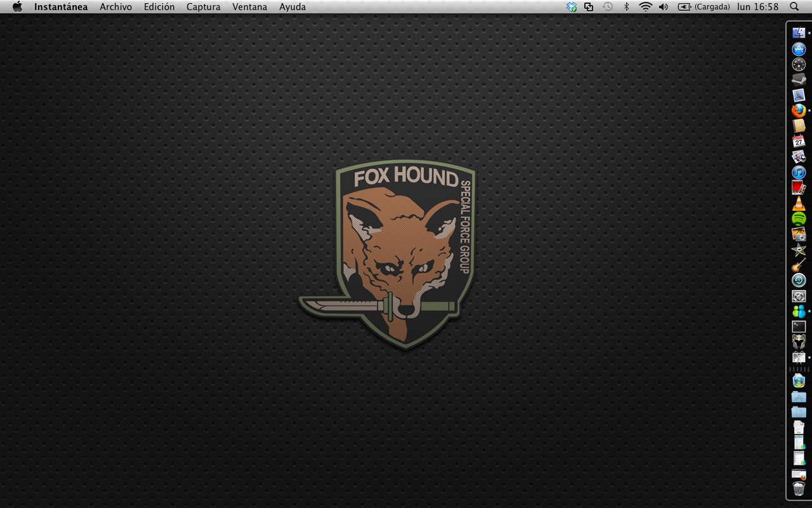
Task: Open the Address Book Dock icon
Action: 799,126
